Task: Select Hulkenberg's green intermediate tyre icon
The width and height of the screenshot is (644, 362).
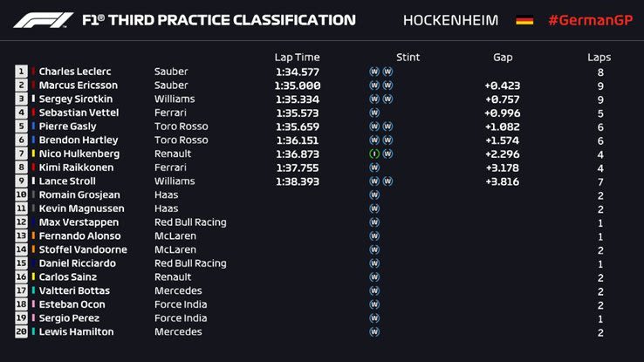Action: tap(373, 154)
